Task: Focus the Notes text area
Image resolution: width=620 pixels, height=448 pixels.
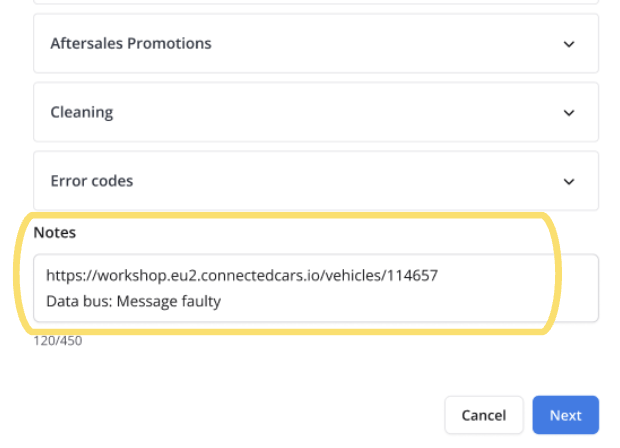Action: [x=316, y=288]
